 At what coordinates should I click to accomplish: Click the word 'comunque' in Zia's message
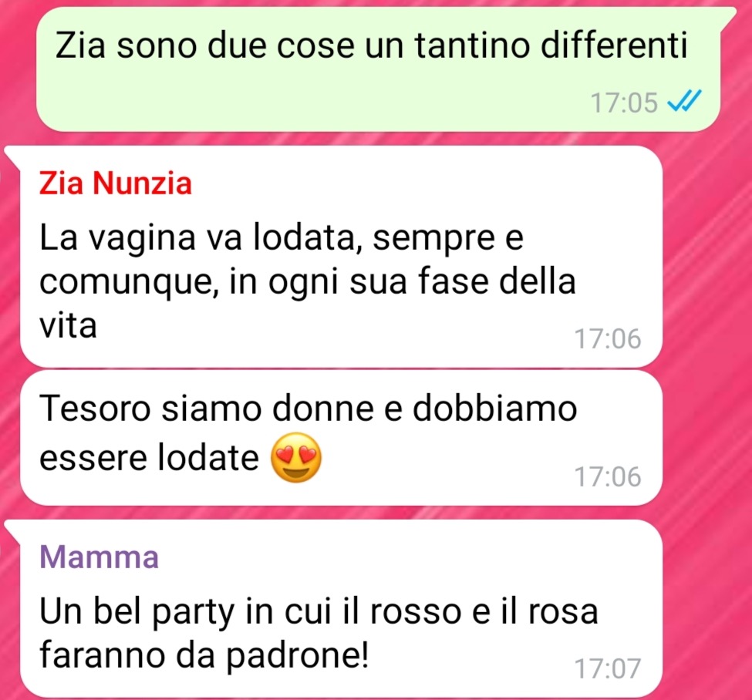[x=125, y=283]
